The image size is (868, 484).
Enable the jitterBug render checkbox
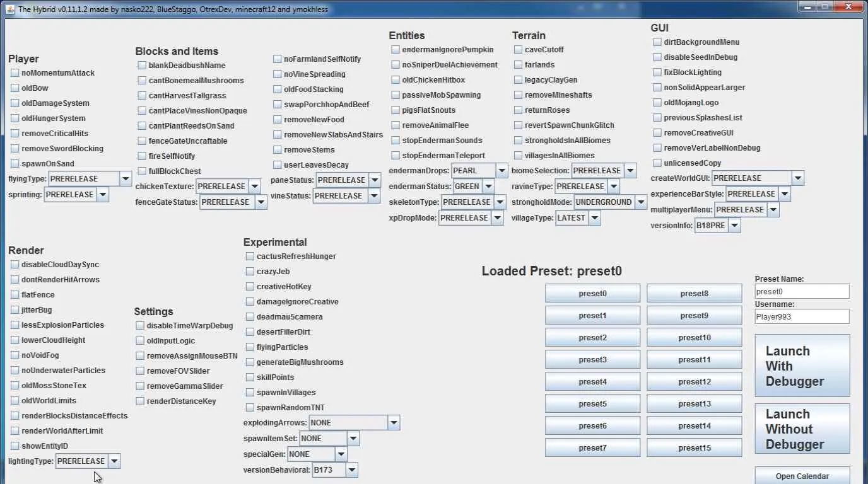tap(15, 310)
